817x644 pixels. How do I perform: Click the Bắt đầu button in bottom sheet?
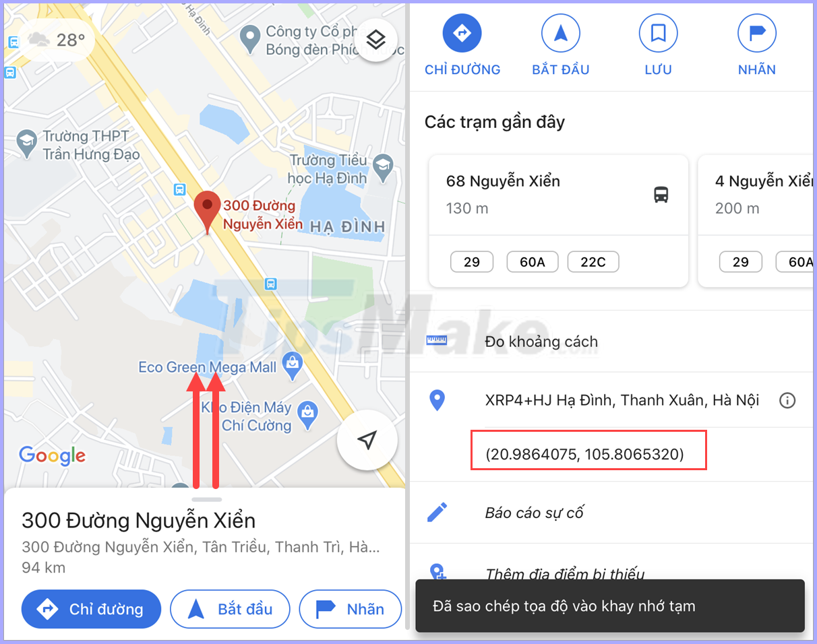[230, 609]
